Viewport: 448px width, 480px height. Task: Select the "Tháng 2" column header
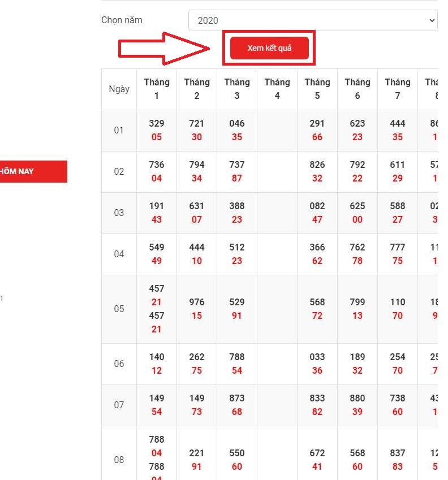pyautogui.click(x=197, y=89)
